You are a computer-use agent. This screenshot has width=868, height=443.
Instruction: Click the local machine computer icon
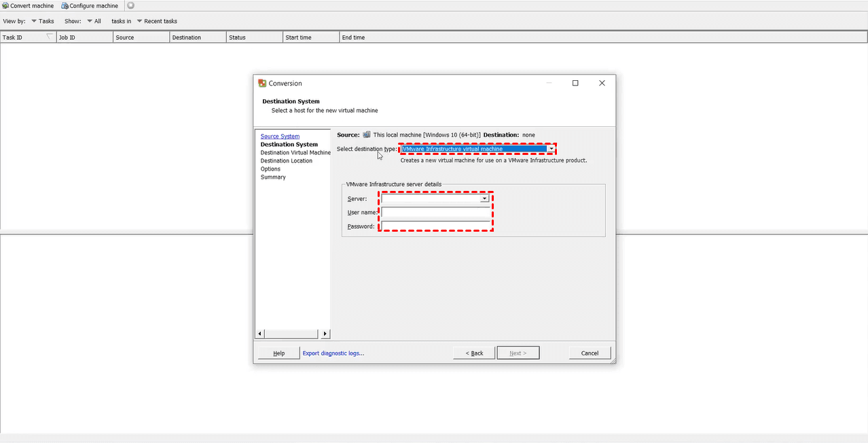click(x=367, y=135)
